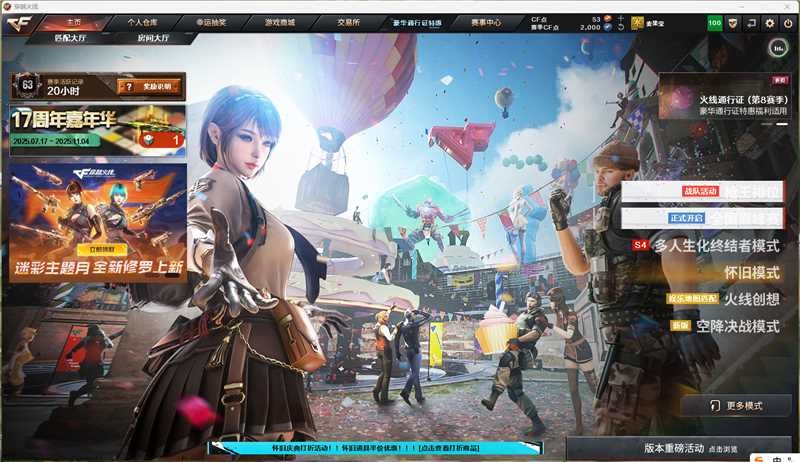This screenshot has height=462, width=800.
Task: Click the return arrow icon in top bar
Action: (752, 23)
